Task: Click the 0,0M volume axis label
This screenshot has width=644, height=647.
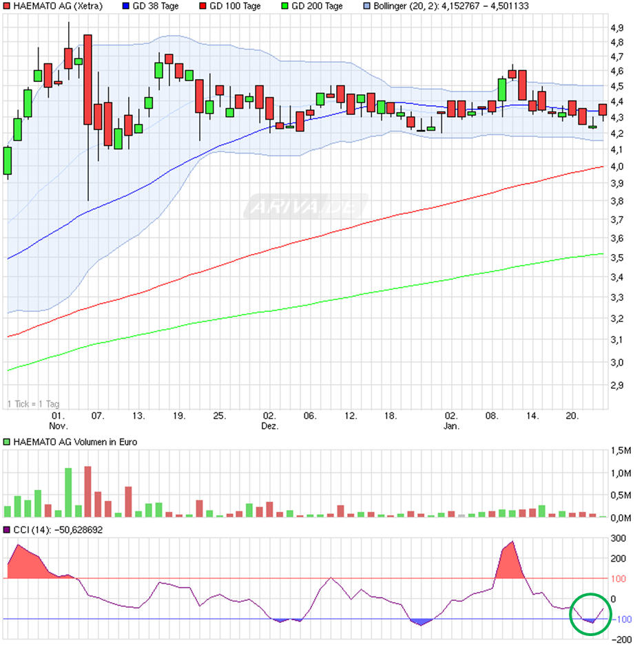Action: click(x=621, y=518)
